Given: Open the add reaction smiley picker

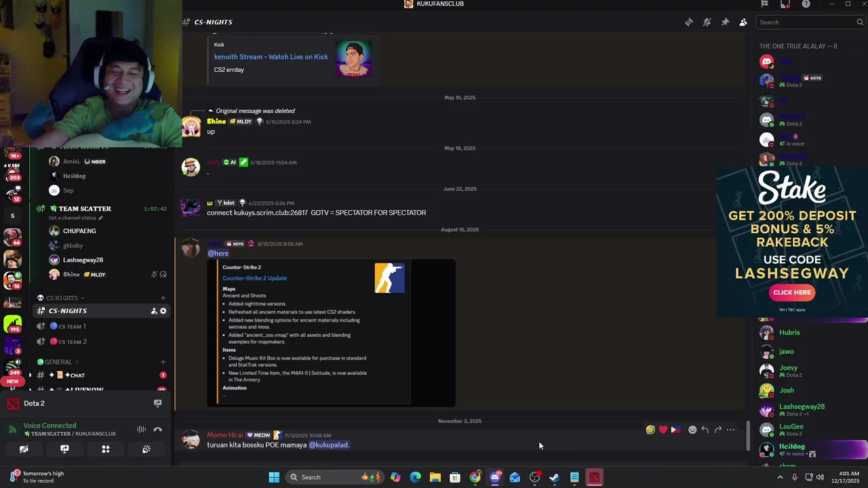Looking at the screenshot, I should point(692,430).
